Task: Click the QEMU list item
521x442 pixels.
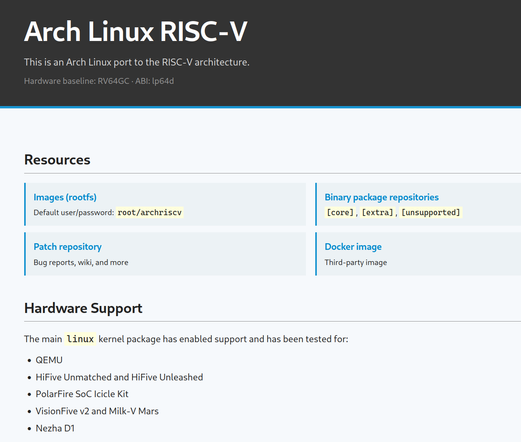Action: (x=49, y=360)
